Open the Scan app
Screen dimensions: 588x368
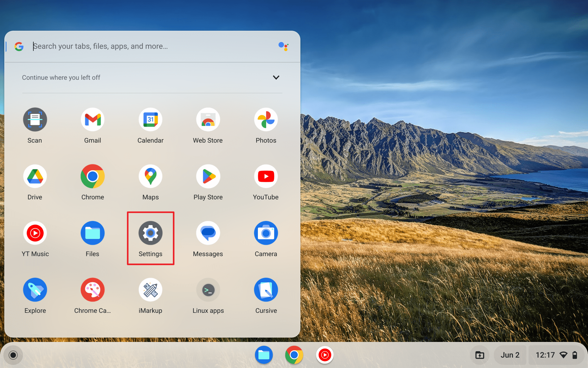[x=35, y=120]
